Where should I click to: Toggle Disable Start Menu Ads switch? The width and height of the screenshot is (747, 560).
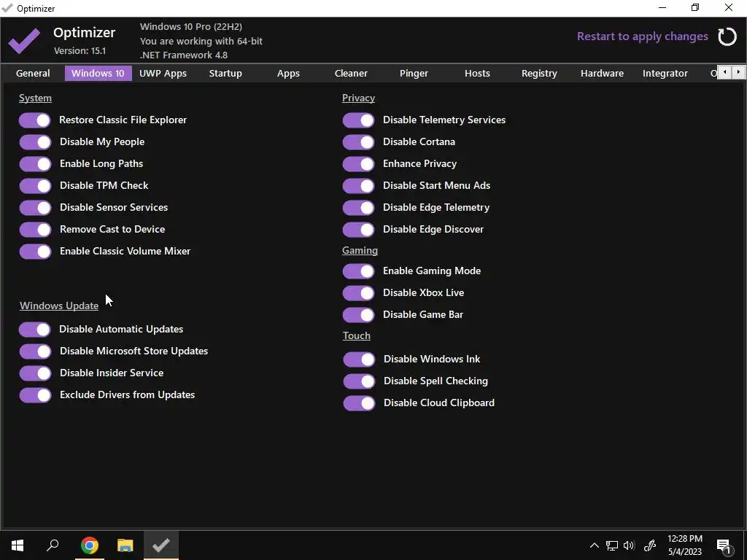pos(358,186)
